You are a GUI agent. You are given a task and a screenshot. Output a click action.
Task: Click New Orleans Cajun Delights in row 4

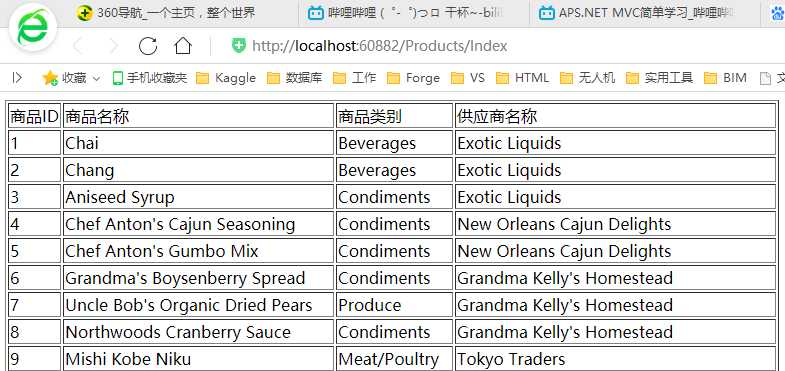615,224
